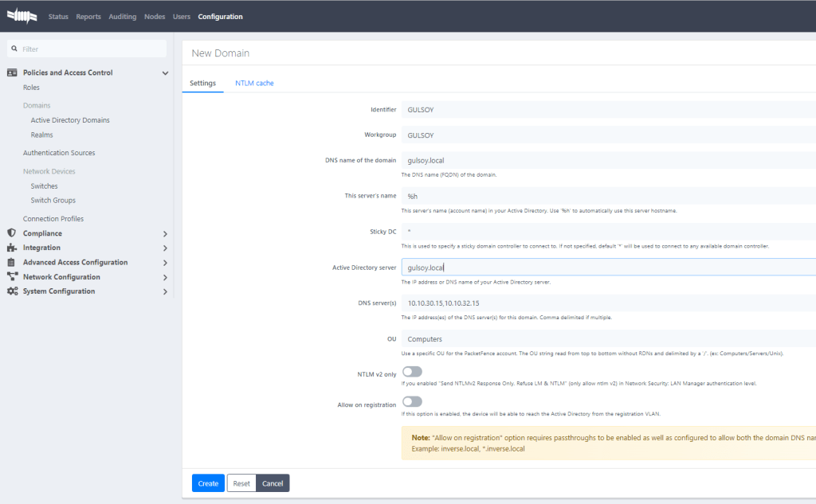Cancel the new domain form
Image resolution: width=816 pixels, height=504 pixels.
273,483
